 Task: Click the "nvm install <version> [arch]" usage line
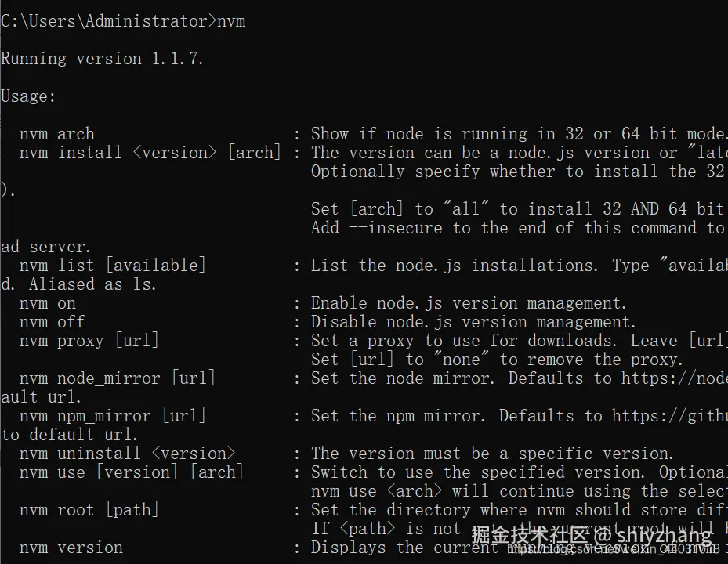coord(150,153)
